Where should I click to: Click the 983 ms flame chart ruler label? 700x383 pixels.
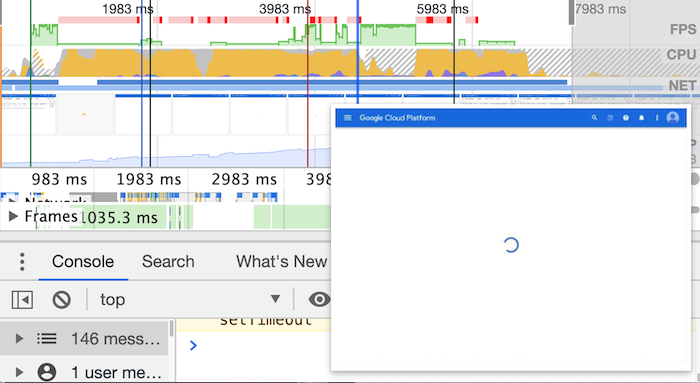[59, 179]
